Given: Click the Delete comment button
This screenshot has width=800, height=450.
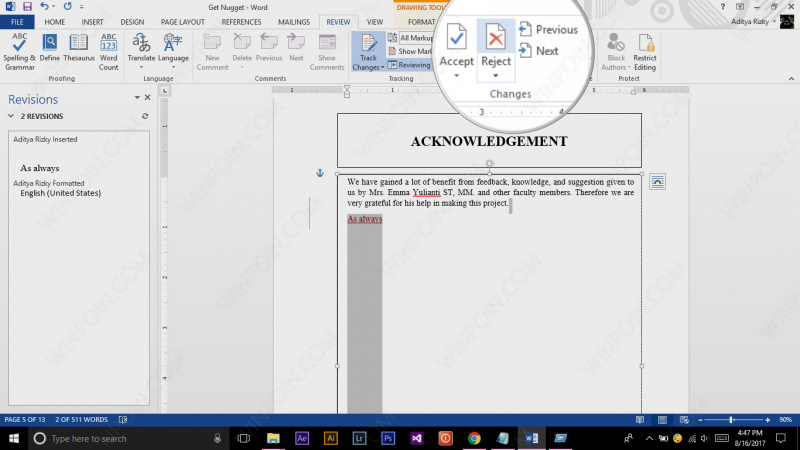Looking at the screenshot, I should tap(242, 52).
